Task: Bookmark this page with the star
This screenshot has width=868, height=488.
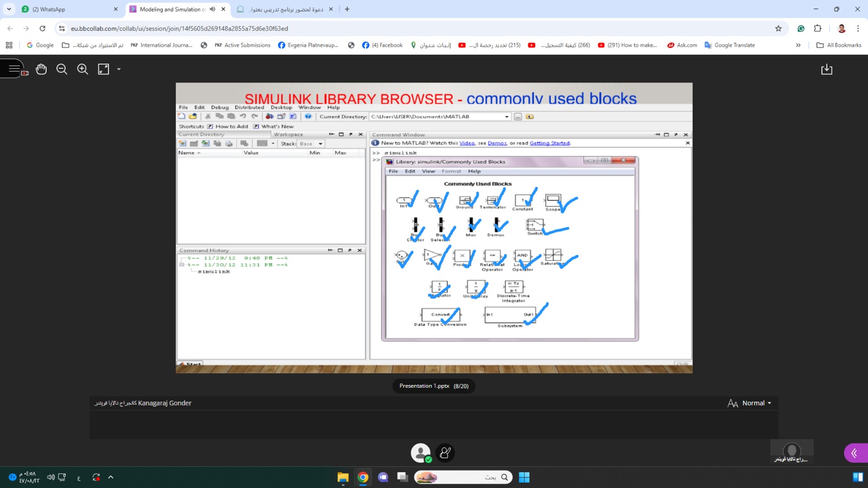Action: coord(778,28)
